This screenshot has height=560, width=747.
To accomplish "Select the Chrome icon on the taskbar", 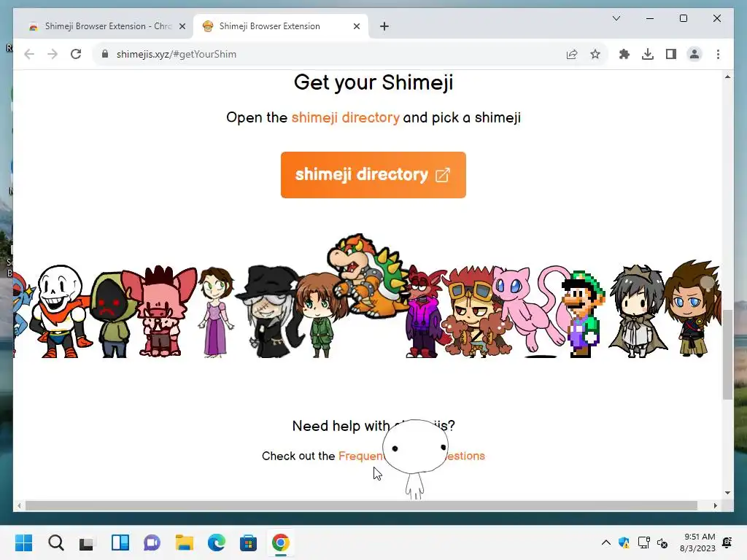I will 281,542.
